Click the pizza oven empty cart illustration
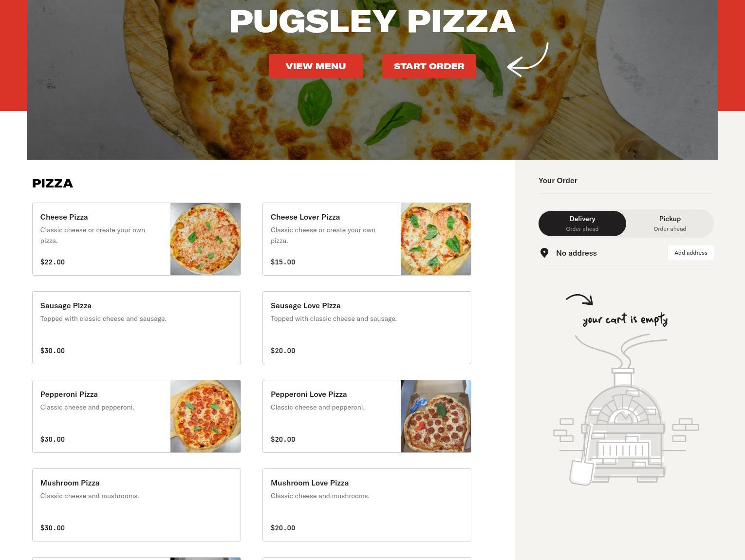Image resolution: width=745 pixels, height=560 pixels. 626,410
